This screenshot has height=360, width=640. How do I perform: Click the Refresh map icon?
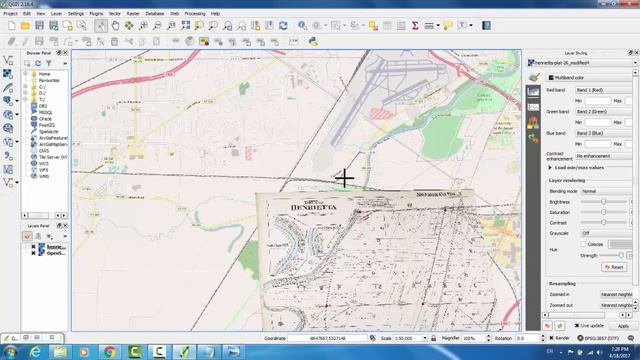click(283, 26)
